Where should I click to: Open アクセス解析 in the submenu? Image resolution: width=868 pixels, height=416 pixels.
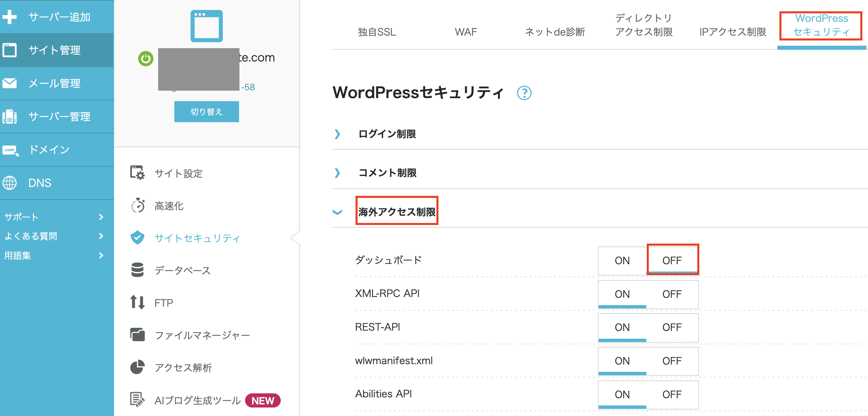tap(183, 367)
